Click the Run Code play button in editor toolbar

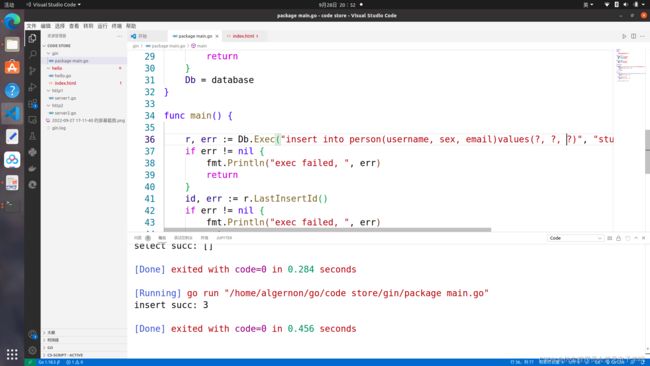point(624,36)
